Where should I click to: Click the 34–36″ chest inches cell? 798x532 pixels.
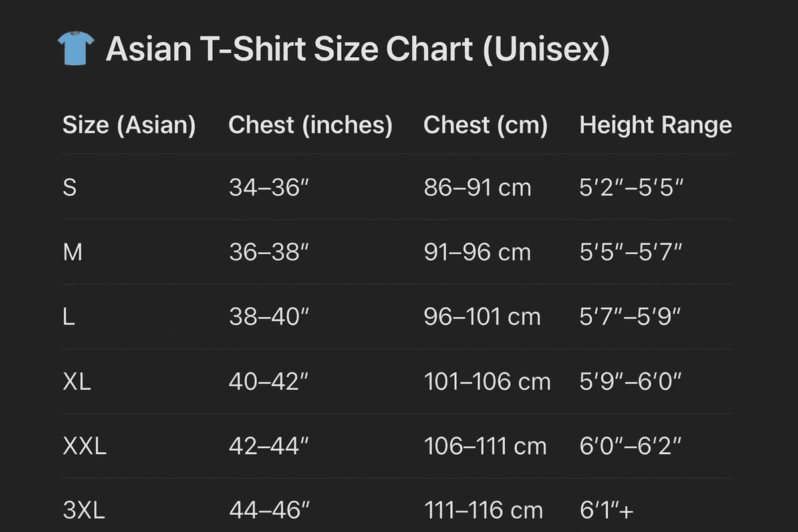coord(269,188)
